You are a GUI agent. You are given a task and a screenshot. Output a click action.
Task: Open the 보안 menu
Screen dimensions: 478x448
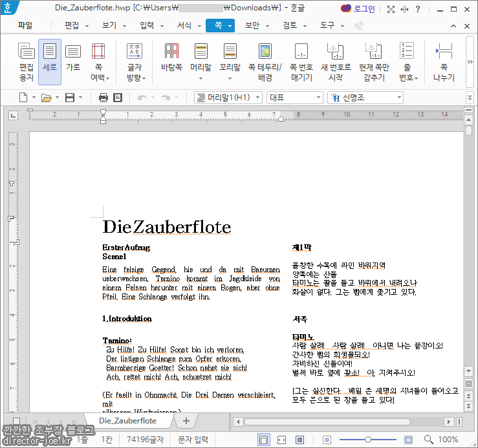[257, 25]
